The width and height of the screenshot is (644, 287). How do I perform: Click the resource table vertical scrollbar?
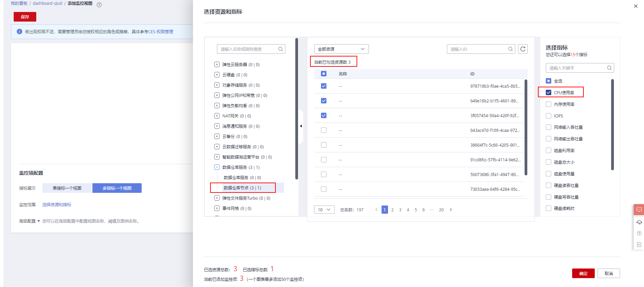pos(526,127)
